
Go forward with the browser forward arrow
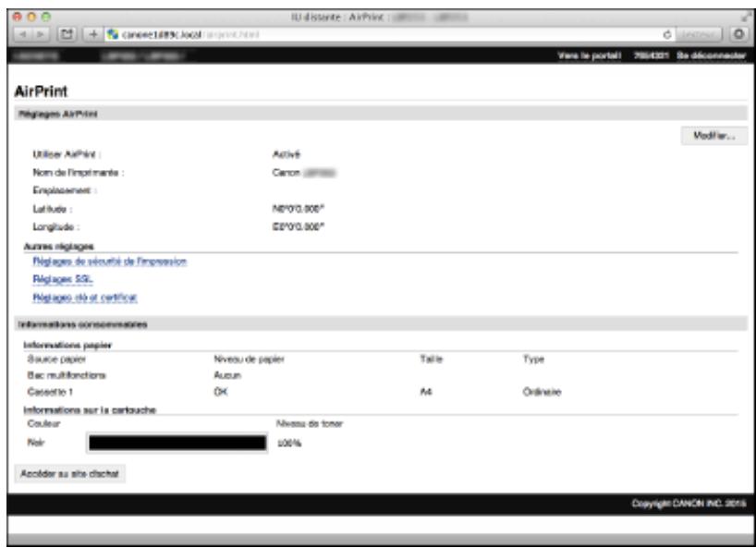pyautogui.click(x=41, y=34)
